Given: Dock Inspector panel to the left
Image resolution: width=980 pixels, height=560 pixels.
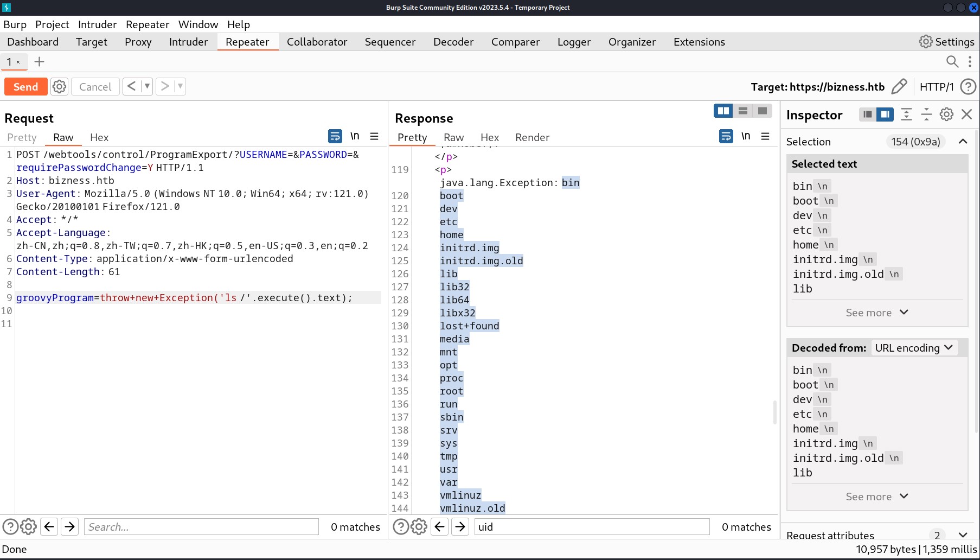Looking at the screenshot, I should click(868, 114).
